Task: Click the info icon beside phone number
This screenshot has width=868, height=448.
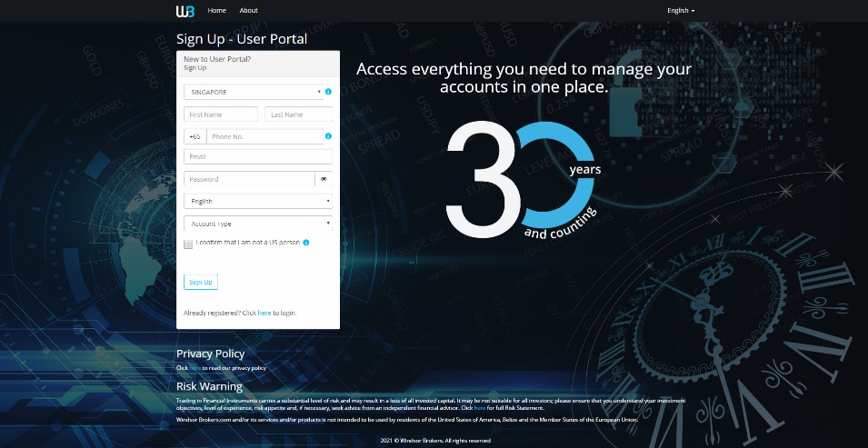Action: (x=328, y=135)
